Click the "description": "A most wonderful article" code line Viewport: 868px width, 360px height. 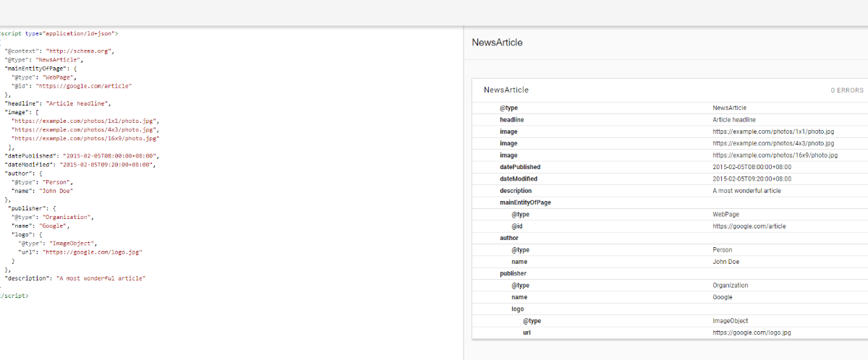tap(75, 278)
